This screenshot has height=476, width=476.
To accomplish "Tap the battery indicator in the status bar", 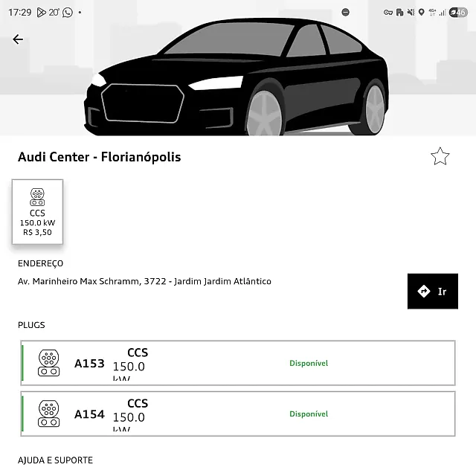I will 458,13.
